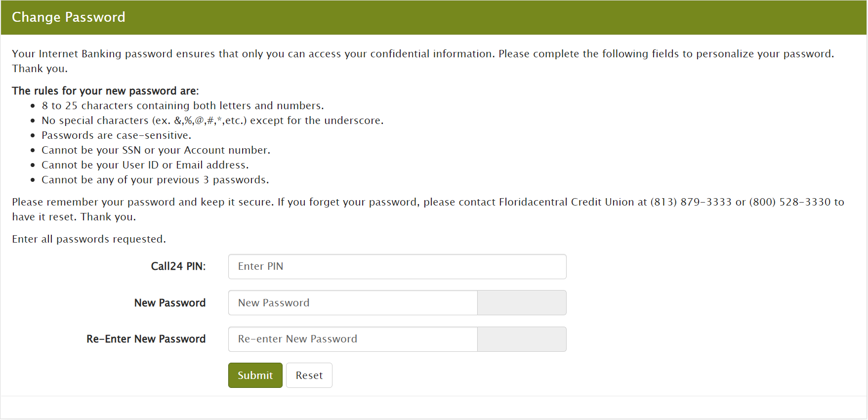This screenshot has width=868, height=420.
Task: Click the password rules heading
Action: point(105,90)
